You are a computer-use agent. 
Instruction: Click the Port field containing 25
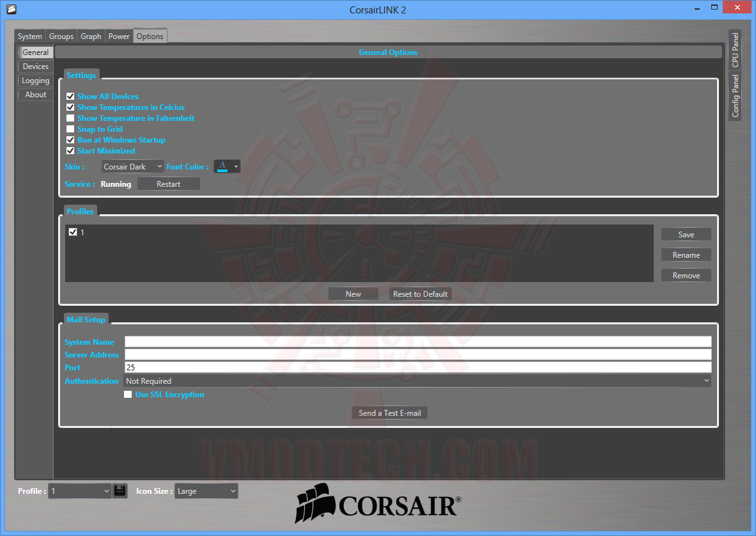coord(418,368)
